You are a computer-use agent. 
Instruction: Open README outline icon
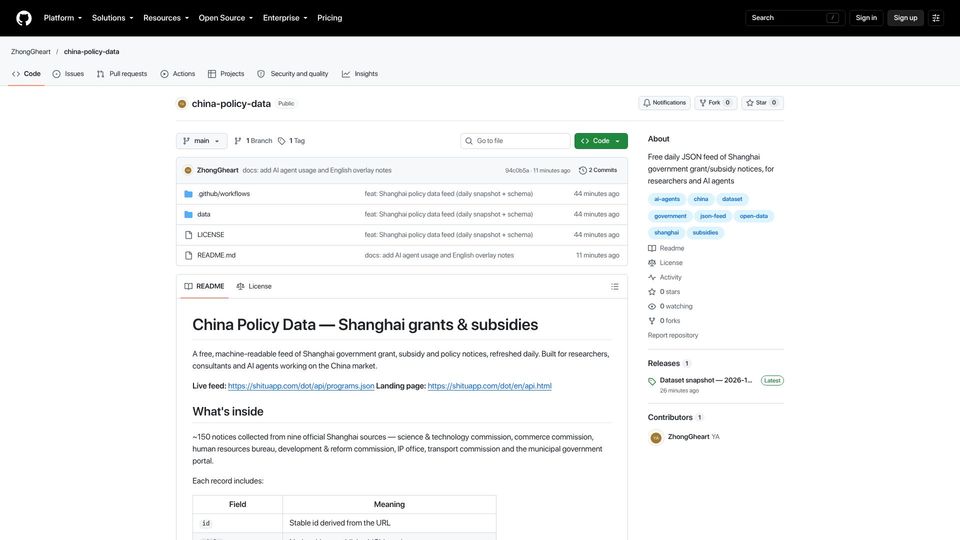tap(615, 287)
